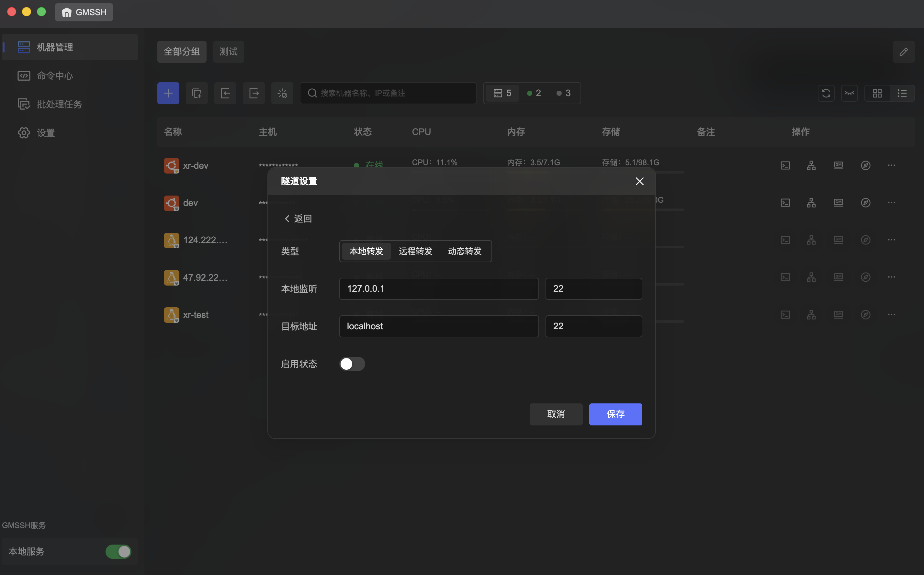This screenshot has width=924, height=575.
Task: Click the dev machine name
Action: (190, 203)
